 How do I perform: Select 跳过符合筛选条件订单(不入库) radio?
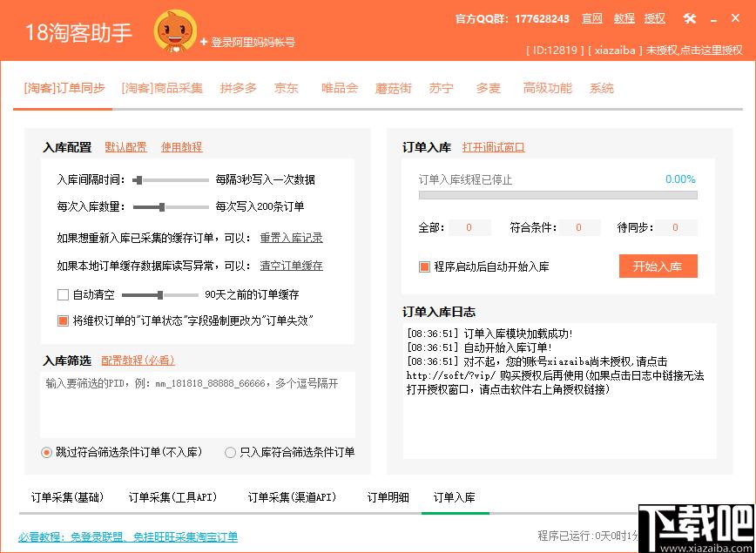[x=46, y=453]
